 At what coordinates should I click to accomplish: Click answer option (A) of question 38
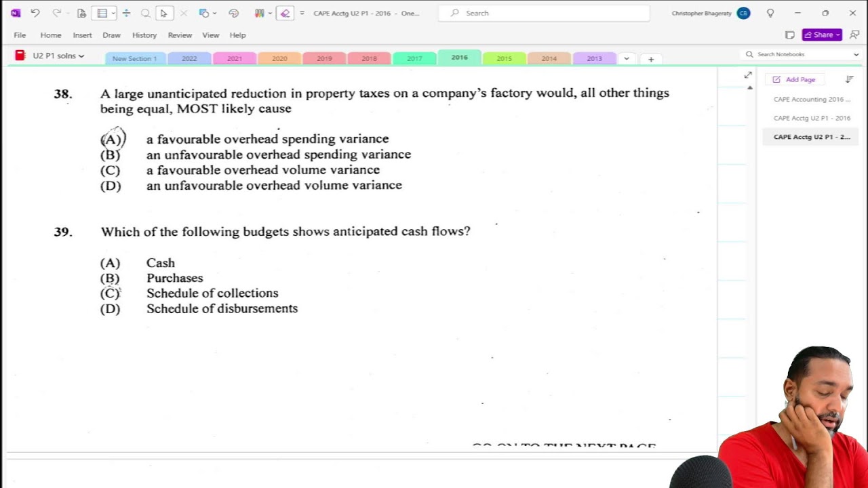coord(111,139)
